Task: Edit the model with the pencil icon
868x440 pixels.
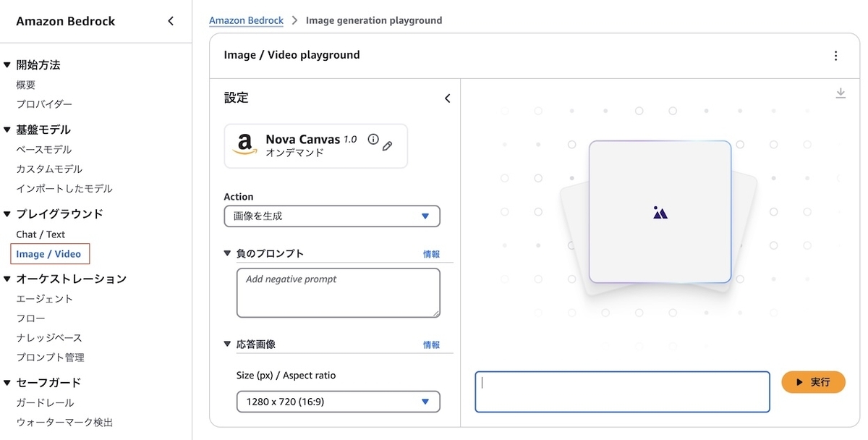Action: (x=388, y=145)
